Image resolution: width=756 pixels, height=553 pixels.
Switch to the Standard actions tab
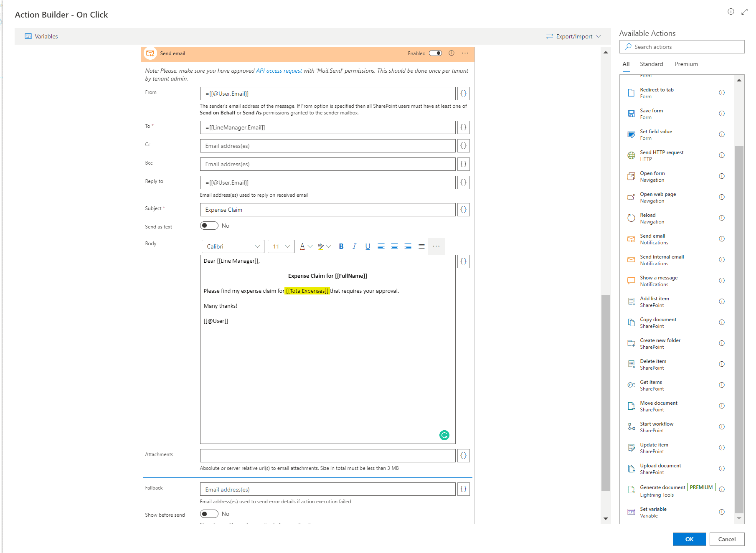pos(651,64)
